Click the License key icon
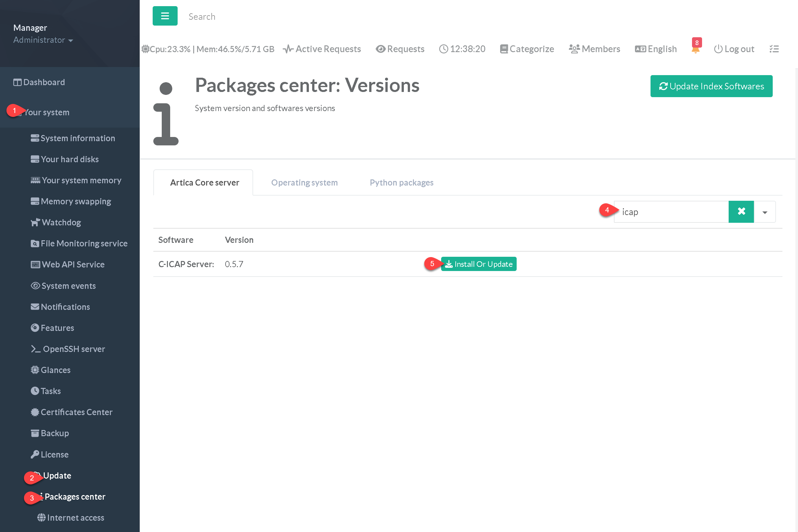 pos(35,454)
